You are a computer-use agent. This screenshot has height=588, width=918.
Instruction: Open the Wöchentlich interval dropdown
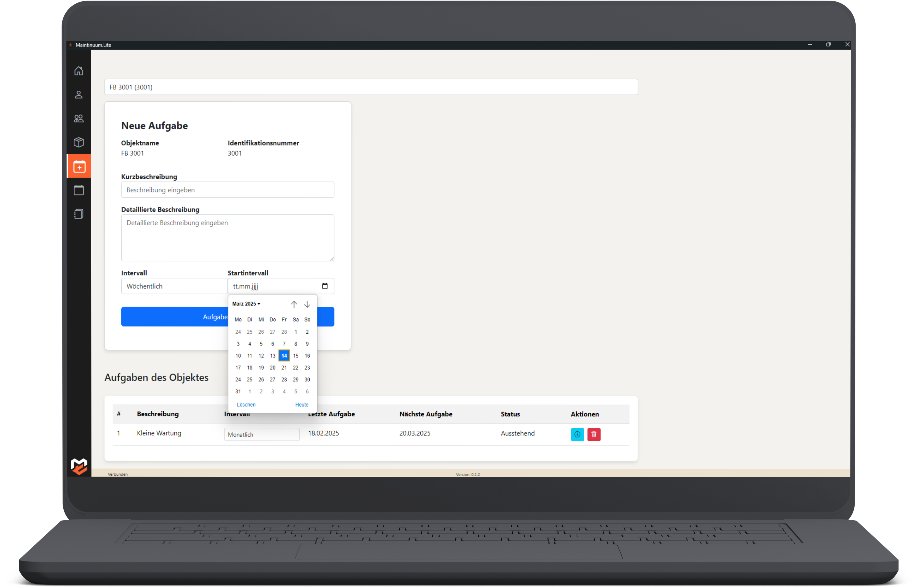(174, 286)
